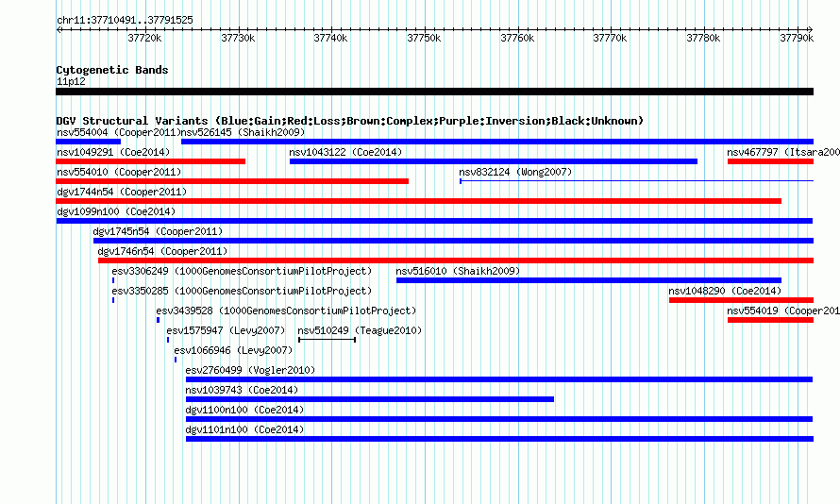Select the blue nsv516010 gain bar
Viewport: 840px width, 504px height.
589,280
